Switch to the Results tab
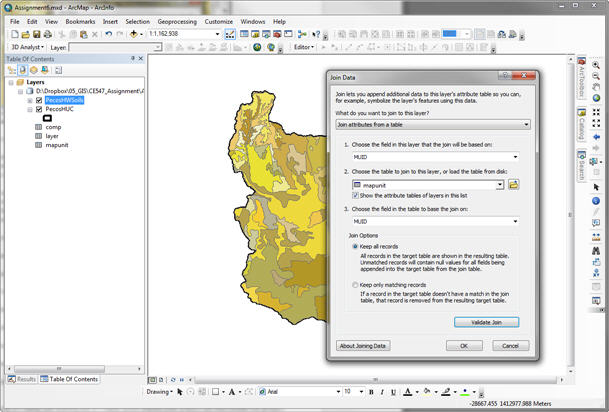This screenshot has height=412, width=609. click(22, 379)
